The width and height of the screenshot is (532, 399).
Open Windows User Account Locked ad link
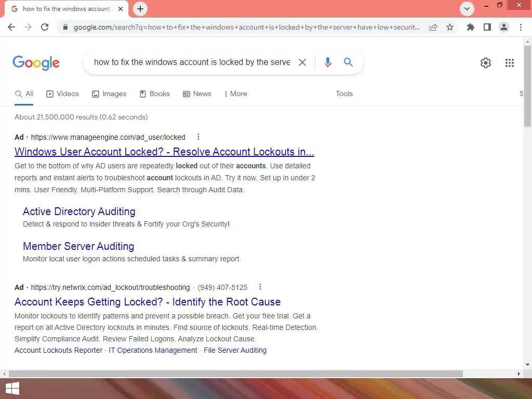(x=164, y=152)
